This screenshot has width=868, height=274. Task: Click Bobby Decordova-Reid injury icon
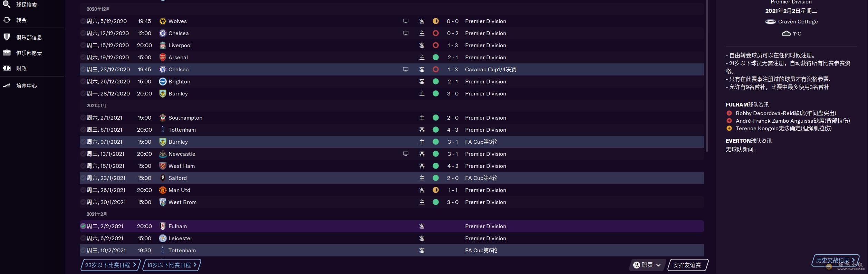pos(729,113)
